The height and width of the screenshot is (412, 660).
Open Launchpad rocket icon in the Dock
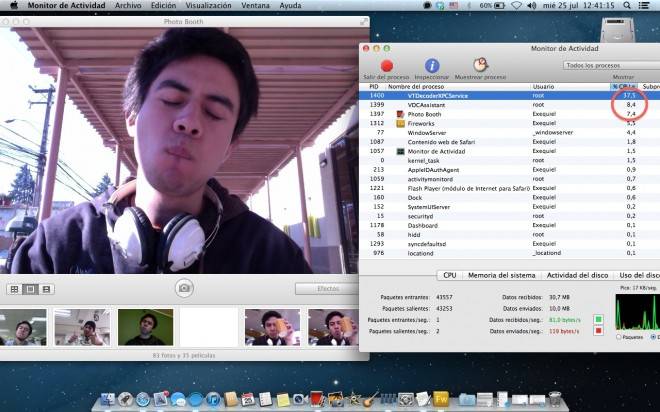tap(125, 399)
